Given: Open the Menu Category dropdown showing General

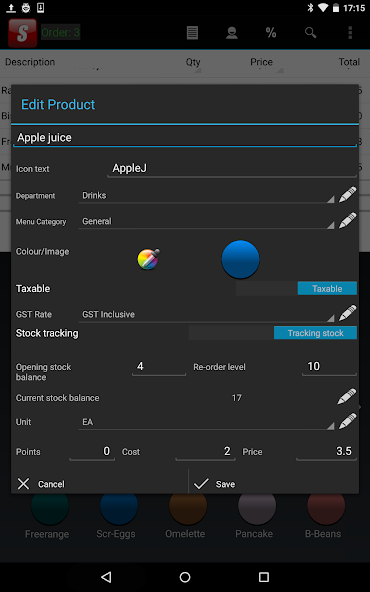Looking at the screenshot, I should click(x=207, y=221).
